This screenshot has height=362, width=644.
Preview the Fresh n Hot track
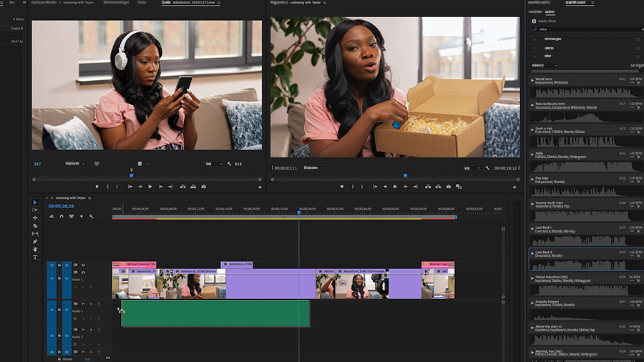[532, 129]
